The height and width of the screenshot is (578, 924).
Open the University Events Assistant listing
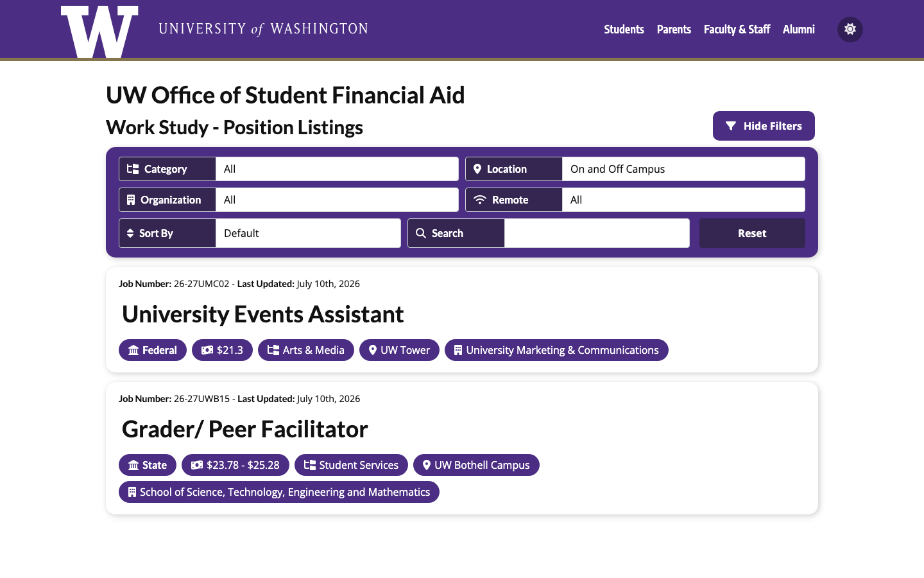pos(262,314)
